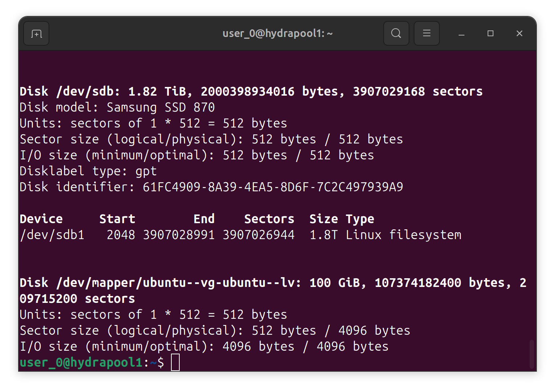Click the terminal search magnifier icon

tap(396, 34)
